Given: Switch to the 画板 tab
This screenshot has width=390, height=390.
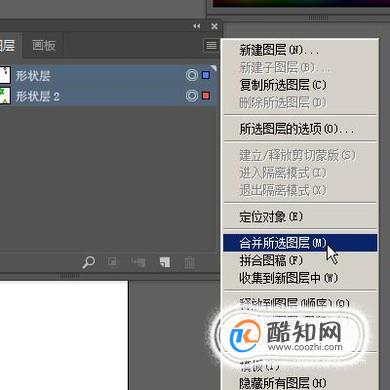Looking at the screenshot, I should pyautogui.click(x=44, y=45).
